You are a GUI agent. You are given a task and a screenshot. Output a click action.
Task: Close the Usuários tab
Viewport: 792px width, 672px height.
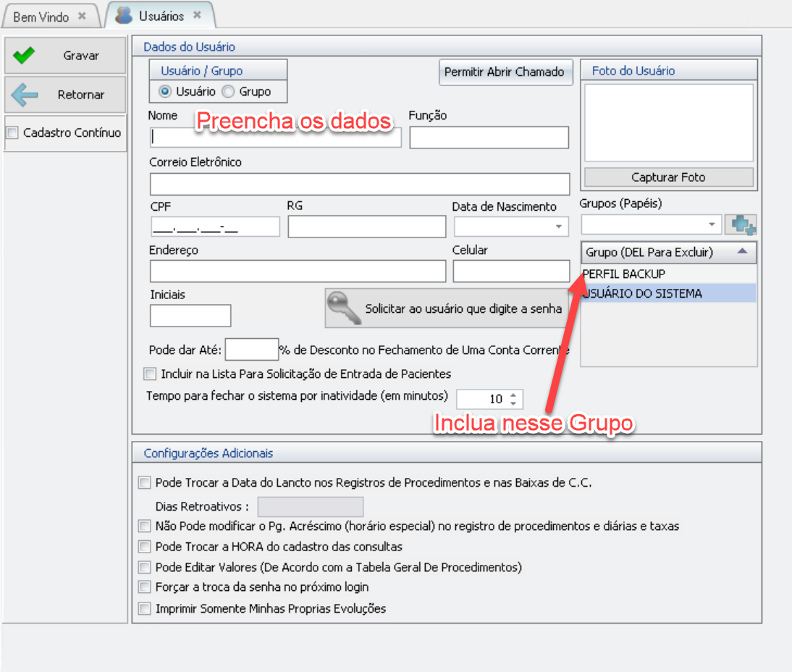pyautogui.click(x=197, y=15)
